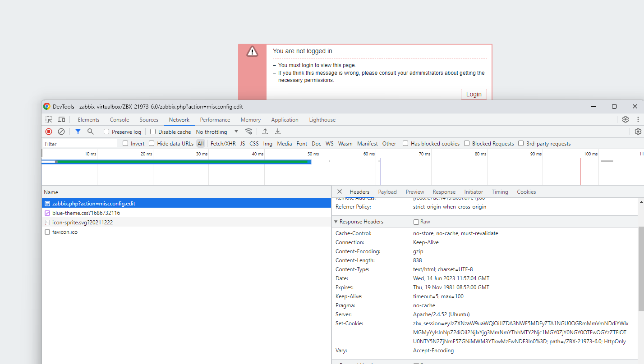Select the icon-sprite.svg?20211222 request
This screenshot has height=364, width=644.
[186, 223]
